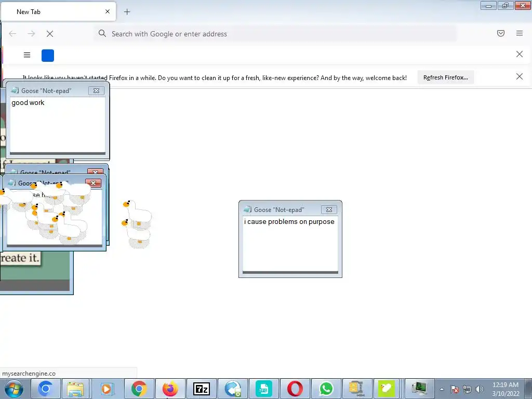Close the New Tab tab
The width and height of the screenshot is (532, 399).
point(108,11)
